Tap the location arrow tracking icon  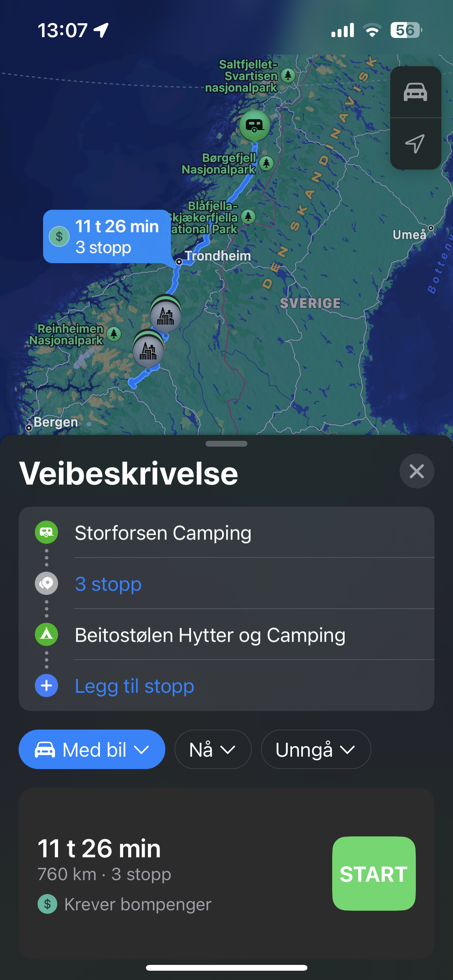[415, 144]
